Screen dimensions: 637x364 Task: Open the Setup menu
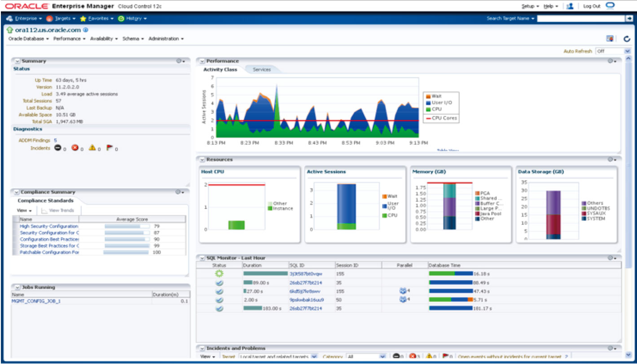(530, 6)
